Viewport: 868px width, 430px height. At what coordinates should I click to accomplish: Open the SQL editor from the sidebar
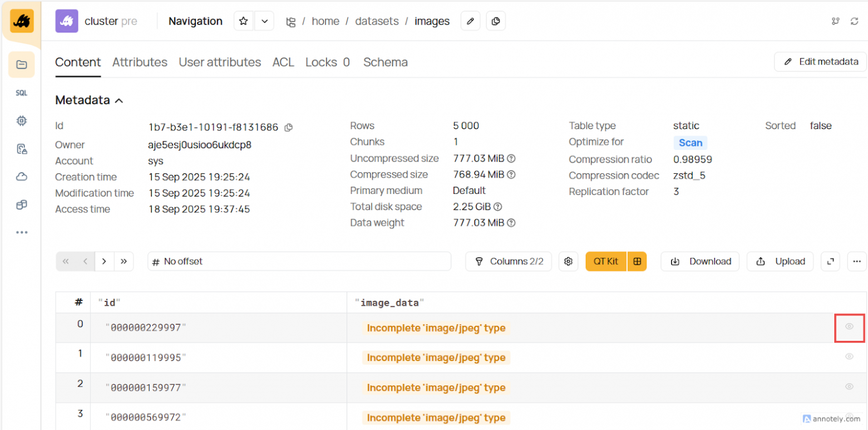[x=21, y=93]
